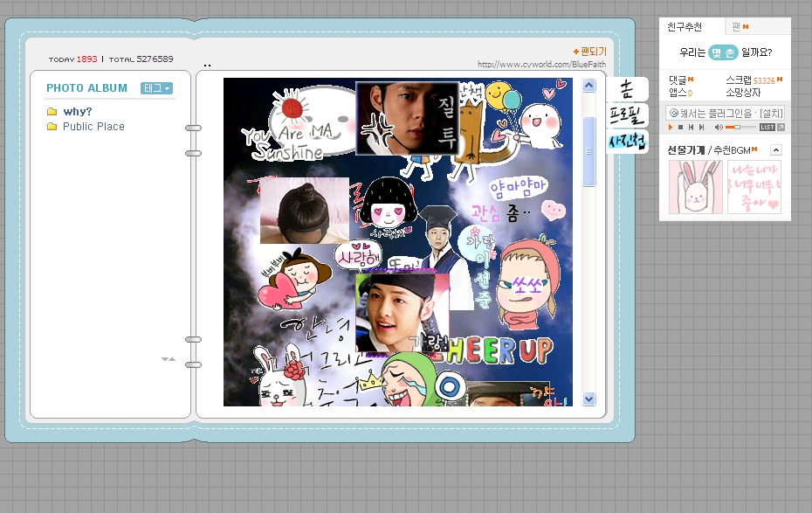Open the 선물가게 gift shop link

[x=685, y=150]
